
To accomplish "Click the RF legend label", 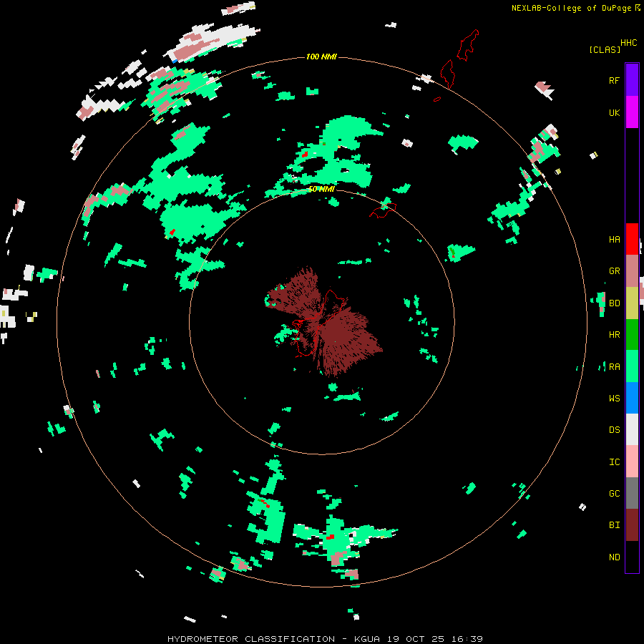I will (614, 80).
